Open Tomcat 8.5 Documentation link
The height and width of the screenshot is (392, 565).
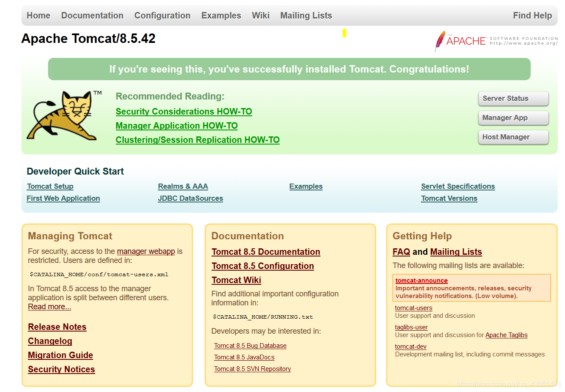tap(266, 252)
